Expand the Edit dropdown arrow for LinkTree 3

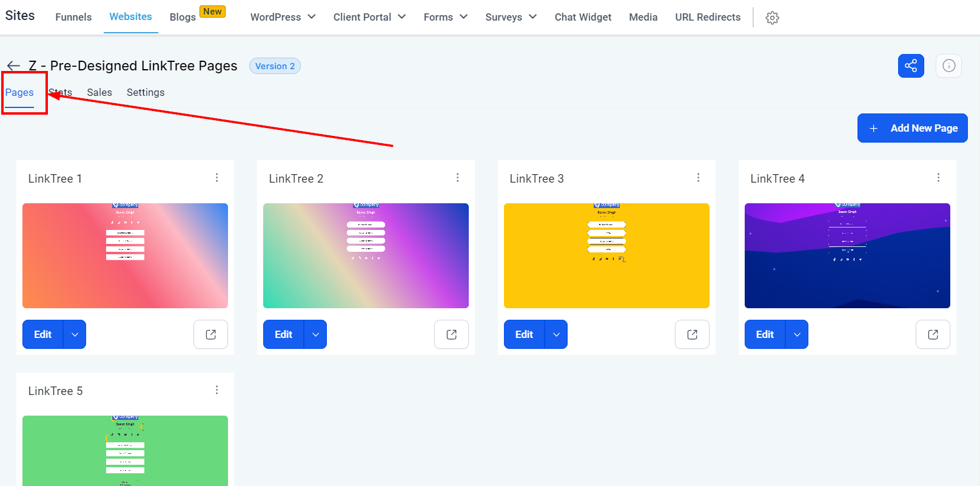[x=556, y=334]
